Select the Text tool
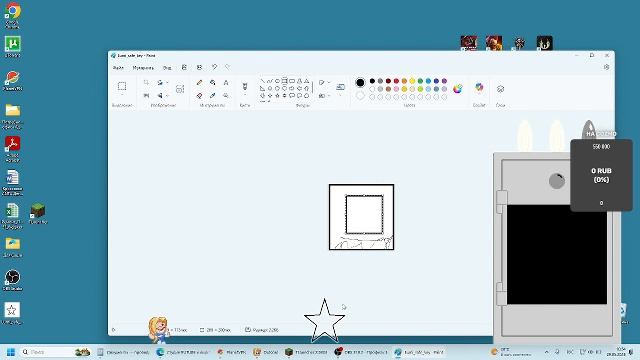This screenshot has width=640, height=360. (x=226, y=83)
